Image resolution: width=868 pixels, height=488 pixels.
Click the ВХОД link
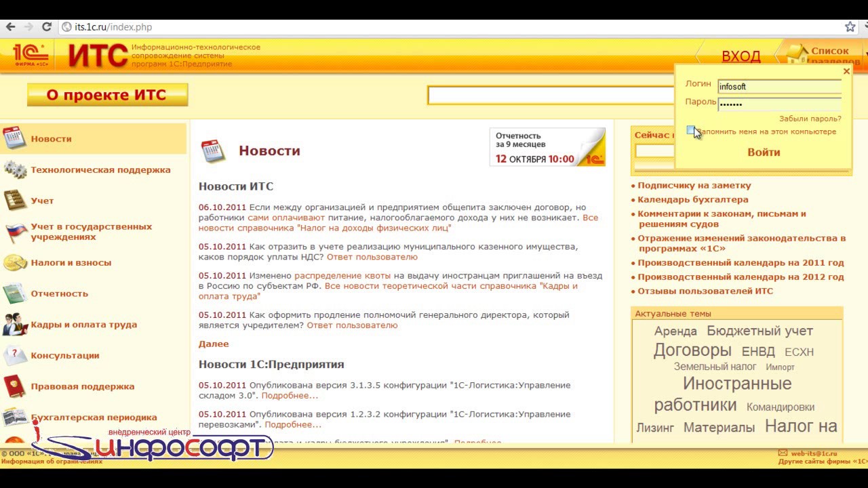[x=741, y=56]
